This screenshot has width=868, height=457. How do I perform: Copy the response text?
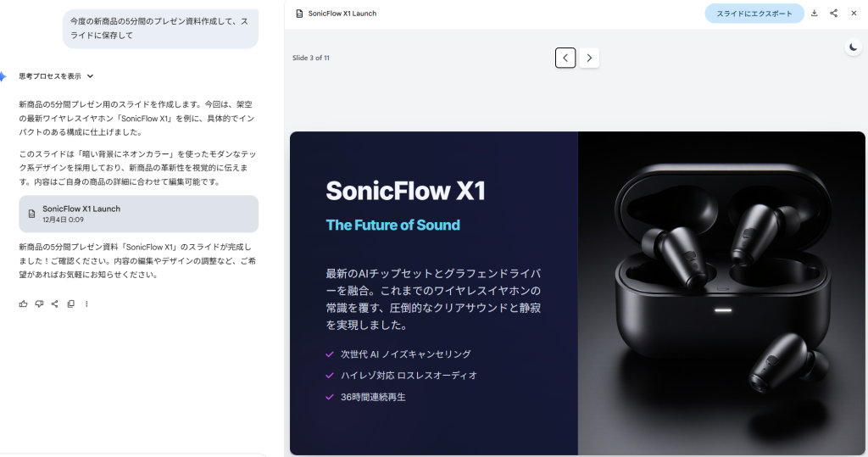[x=71, y=304]
